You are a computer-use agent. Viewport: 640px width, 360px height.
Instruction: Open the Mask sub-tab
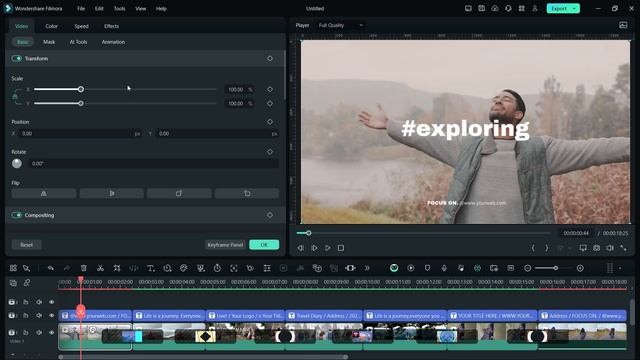[x=49, y=42]
